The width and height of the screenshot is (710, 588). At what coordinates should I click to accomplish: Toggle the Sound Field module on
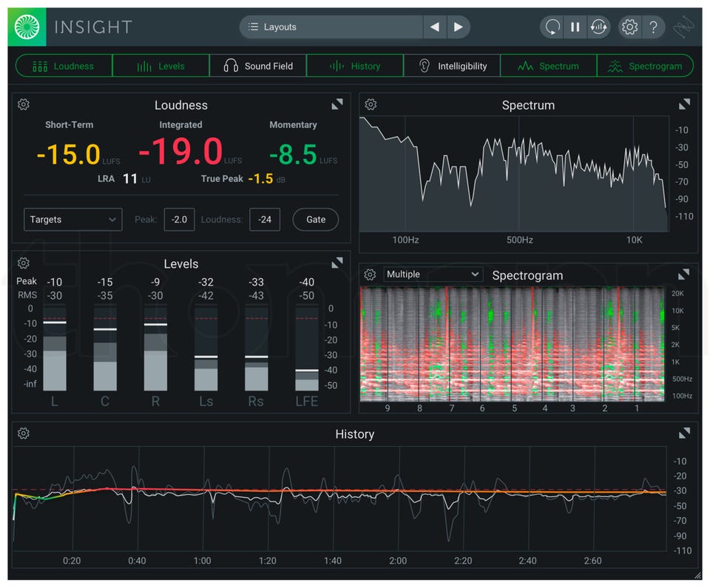pyautogui.click(x=258, y=66)
